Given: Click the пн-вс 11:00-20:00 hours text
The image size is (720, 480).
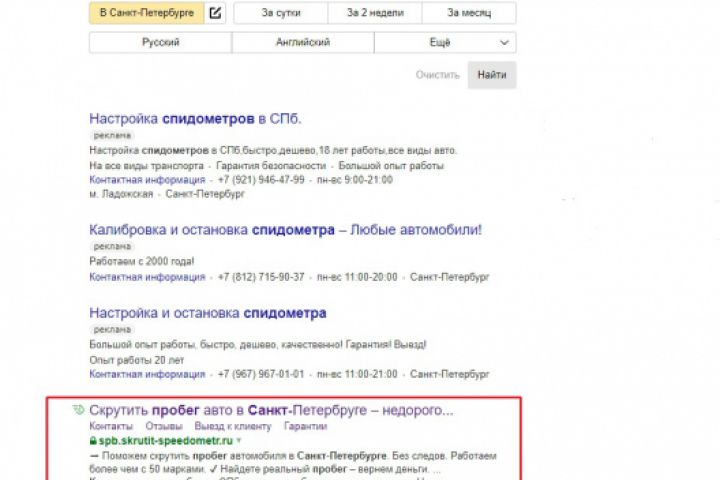Looking at the screenshot, I should pos(357,277).
